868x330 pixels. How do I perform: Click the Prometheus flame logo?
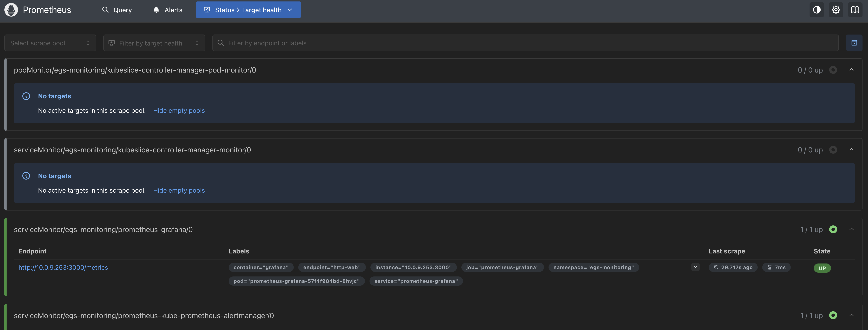tap(11, 10)
